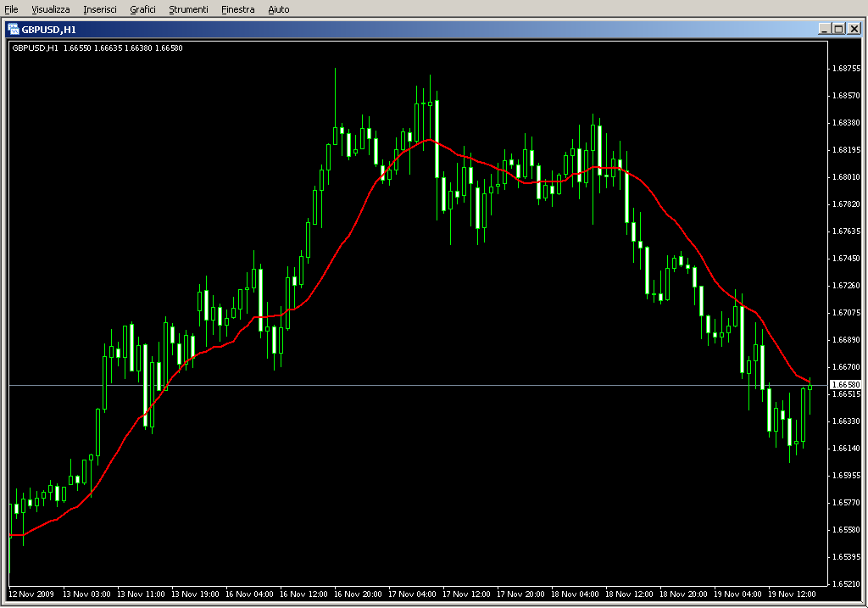This screenshot has height=608, width=868.
Task: Click the 1.68570 price scale label
Action: [x=847, y=96]
